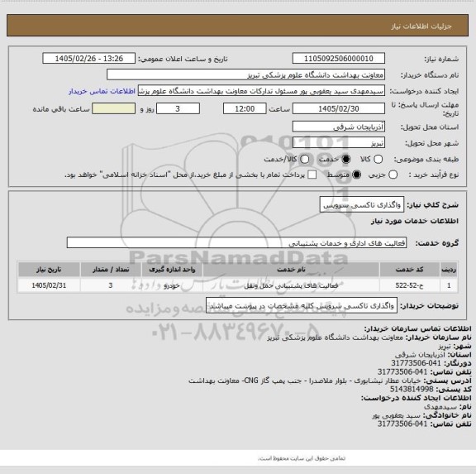Click the empty remaining hours field
Screen dimensions: 476x474
click(113, 108)
